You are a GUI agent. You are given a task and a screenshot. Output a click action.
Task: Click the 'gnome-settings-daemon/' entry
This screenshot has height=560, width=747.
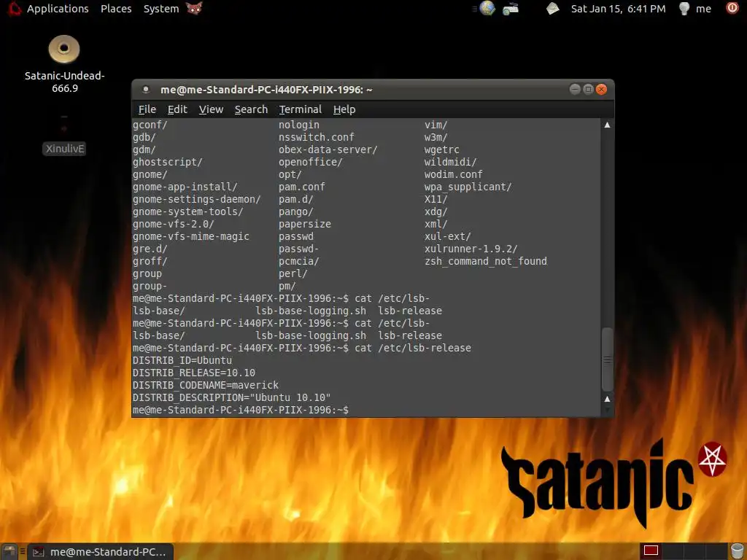click(197, 200)
